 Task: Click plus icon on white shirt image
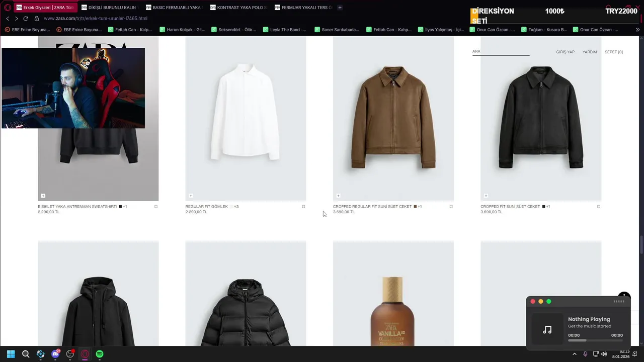pos(191,196)
